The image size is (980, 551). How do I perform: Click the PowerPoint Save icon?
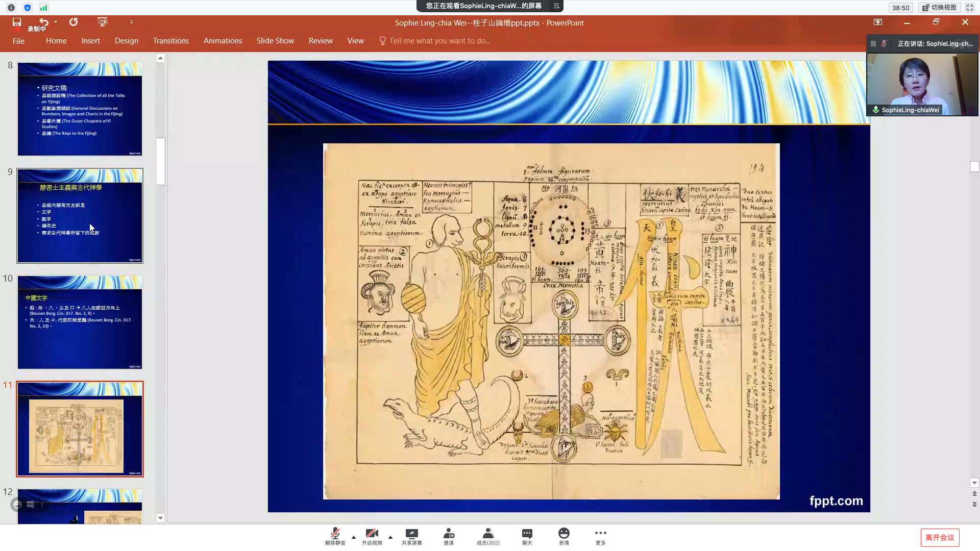(x=17, y=22)
